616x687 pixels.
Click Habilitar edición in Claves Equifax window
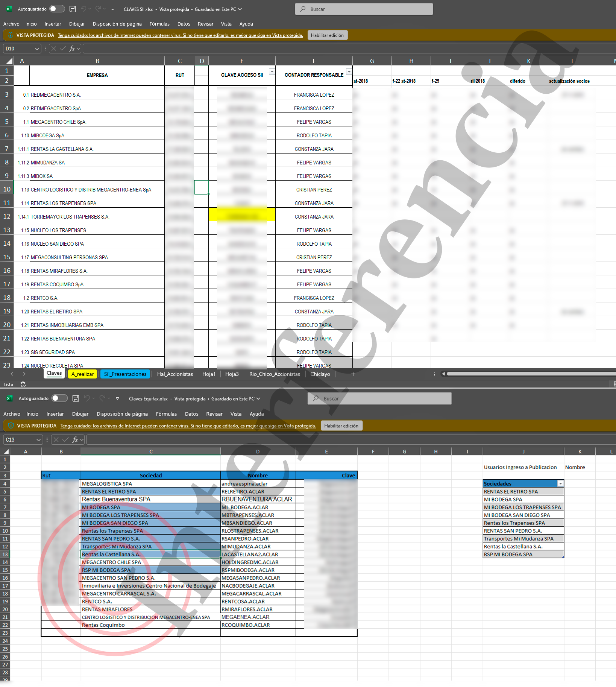(341, 426)
